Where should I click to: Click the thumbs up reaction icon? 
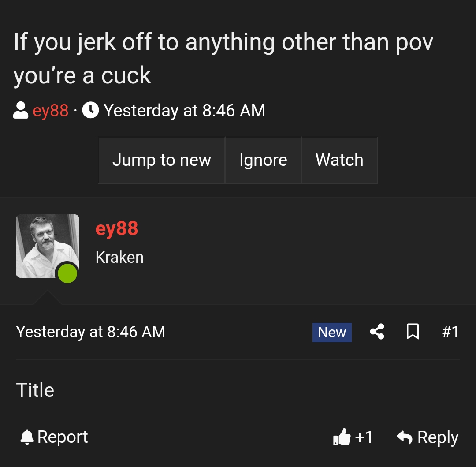343,437
